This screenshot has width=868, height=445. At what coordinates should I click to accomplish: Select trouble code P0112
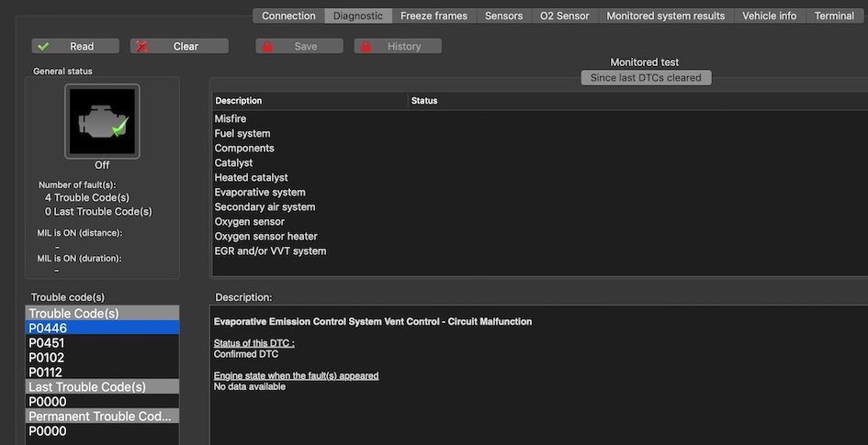coord(47,373)
